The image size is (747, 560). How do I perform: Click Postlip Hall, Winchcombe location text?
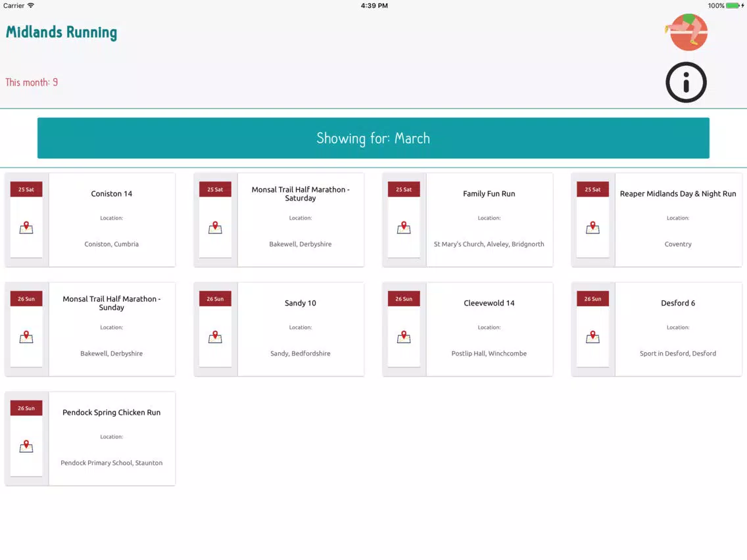(489, 354)
